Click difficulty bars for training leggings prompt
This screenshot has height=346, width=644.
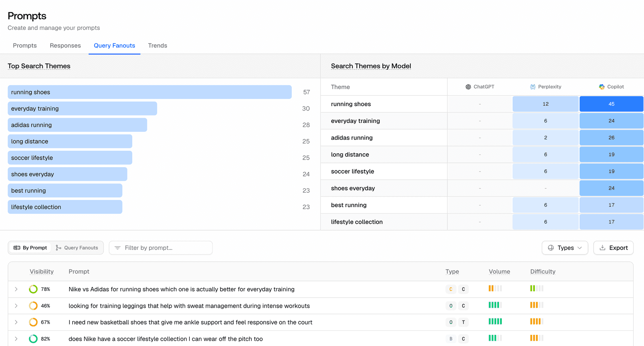(x=537, y=305)
